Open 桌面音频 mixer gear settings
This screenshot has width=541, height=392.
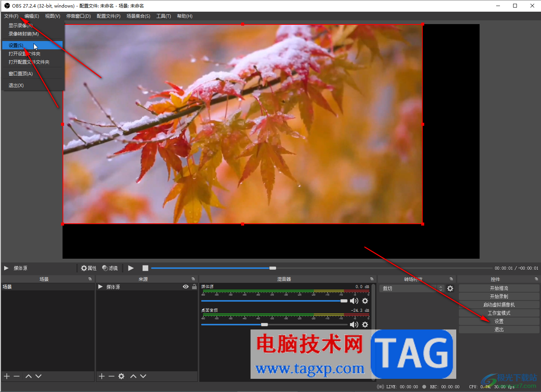(365, 325)
